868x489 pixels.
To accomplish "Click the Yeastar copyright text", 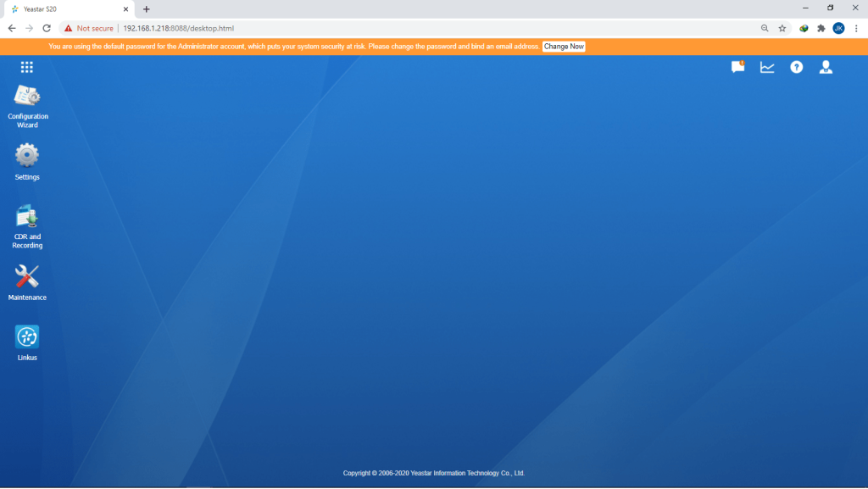I will click(x=433, y=473).
